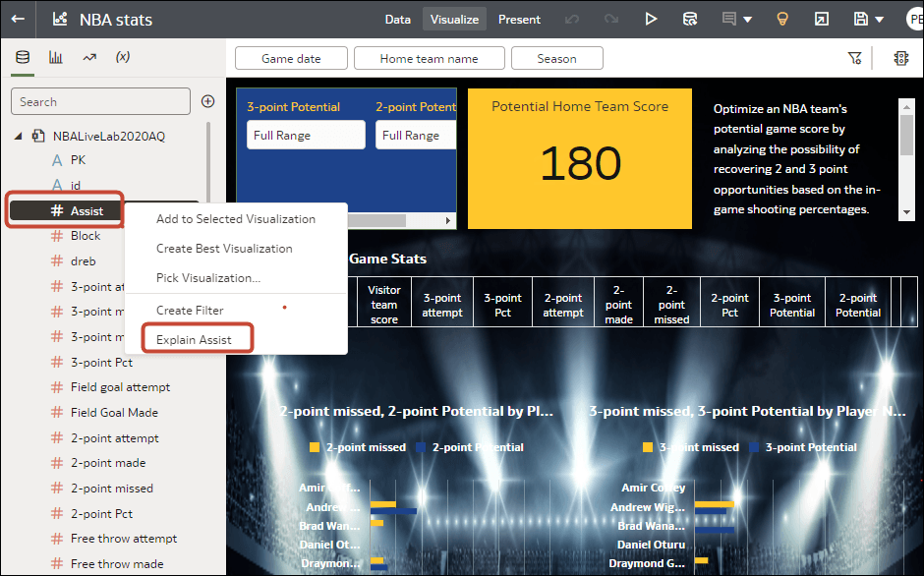Click the description text scrollbar down arrow
Screen dimensions: 924x576
906,212
